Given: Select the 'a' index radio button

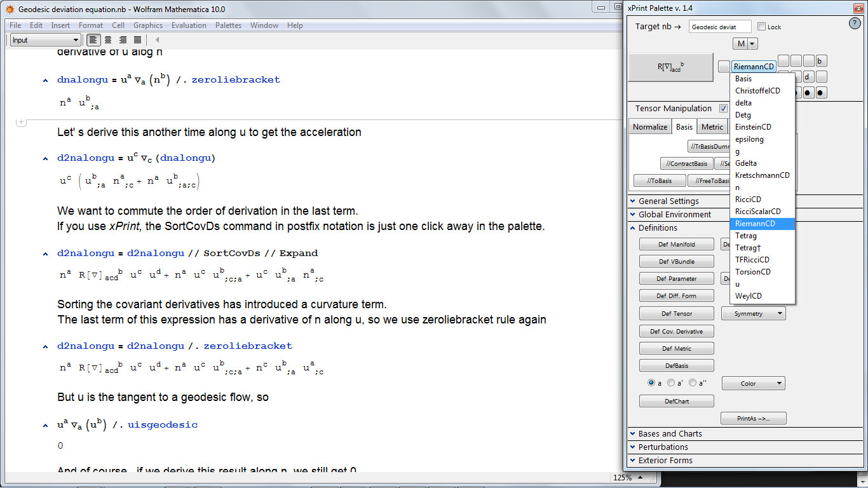Looking at the screenshot, I should 651,383.
